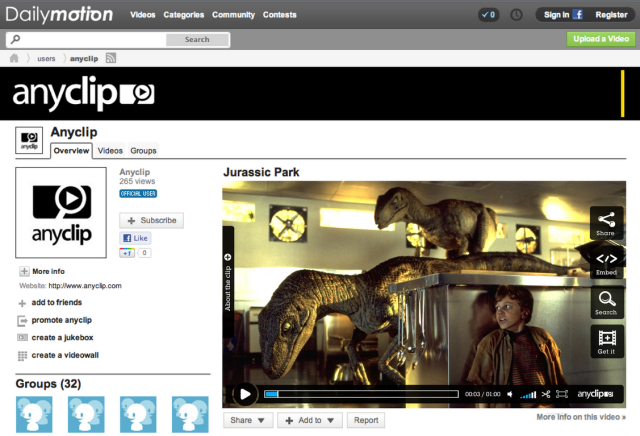Open the Add to dropdown

coord(310,420)
